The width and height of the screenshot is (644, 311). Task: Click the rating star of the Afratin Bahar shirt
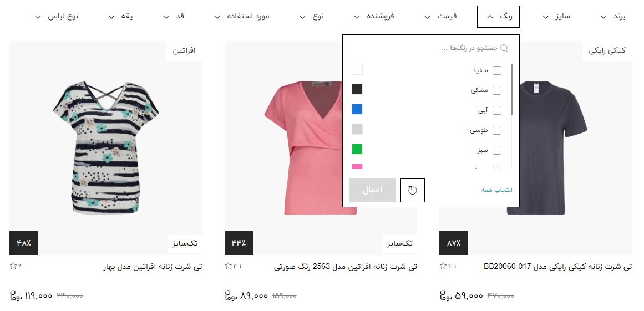click(x=13, y=266)
